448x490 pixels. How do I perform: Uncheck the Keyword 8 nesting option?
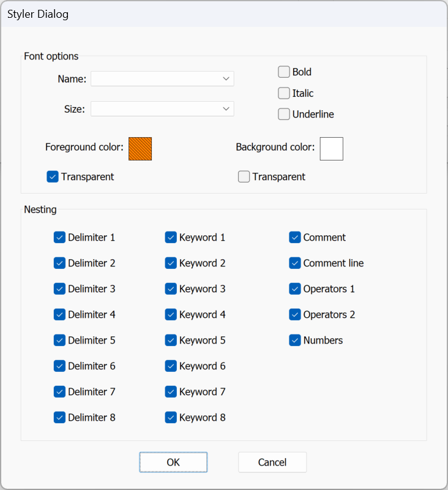[171, 417]
